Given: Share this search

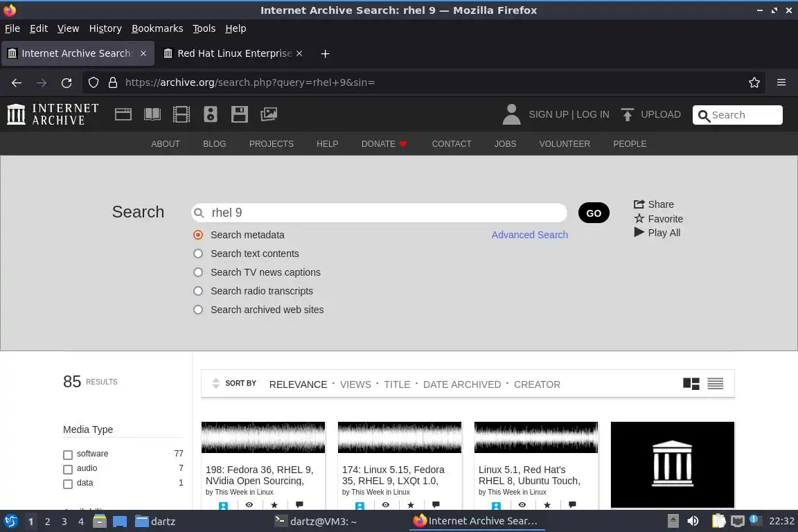Looking at the screenshot, I should pyautogui.click(x=653, y=204).
